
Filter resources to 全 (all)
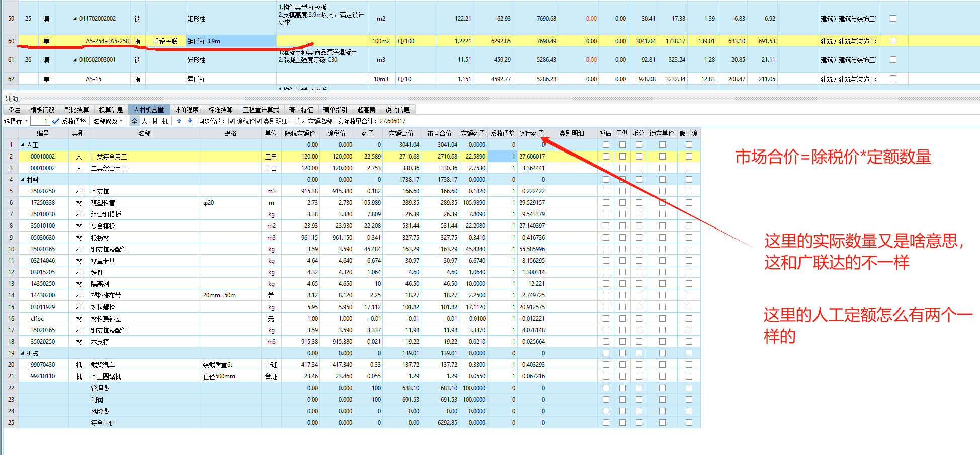134,121
